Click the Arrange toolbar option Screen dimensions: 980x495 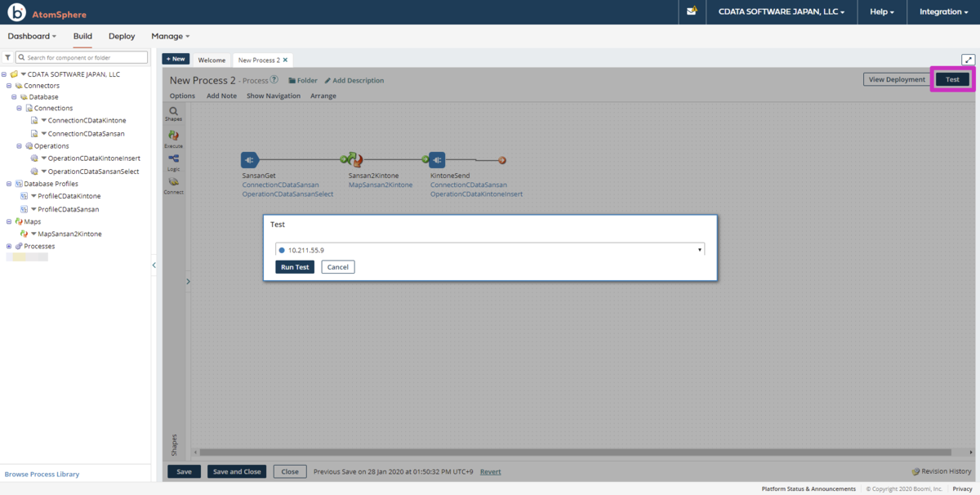(x=323, y=96)
